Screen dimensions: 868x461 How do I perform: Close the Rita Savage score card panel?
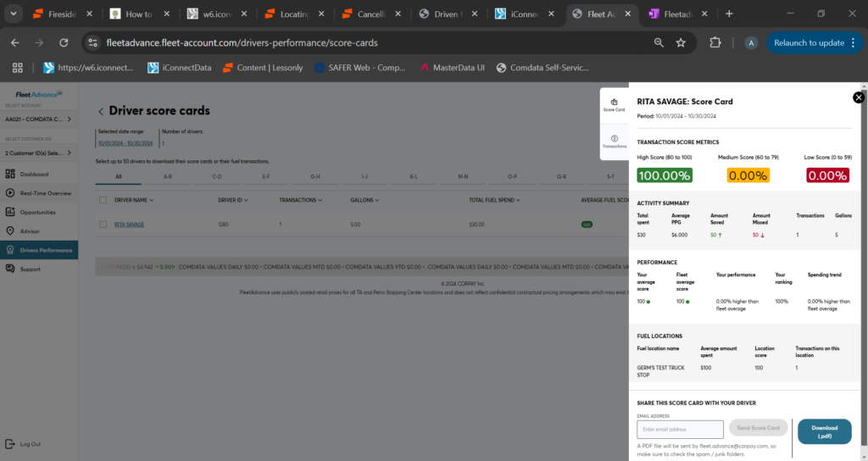point(858,97)
